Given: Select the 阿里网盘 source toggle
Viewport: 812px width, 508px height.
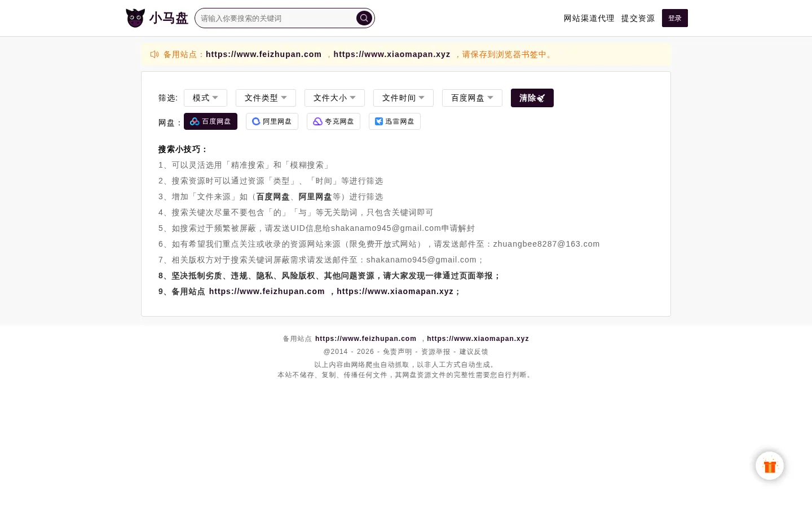Looking at the screenshot, I should [x=272, y=121].
